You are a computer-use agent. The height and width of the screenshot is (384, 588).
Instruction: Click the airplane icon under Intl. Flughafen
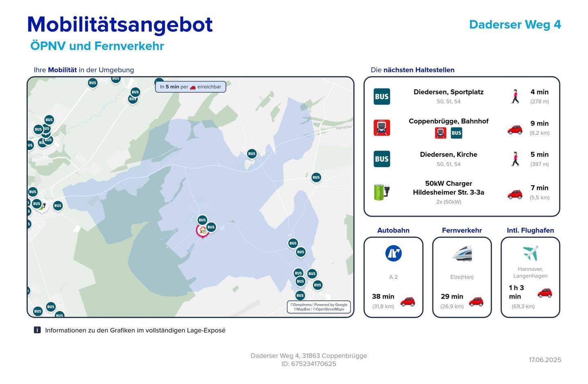click(x=530, y=253)
